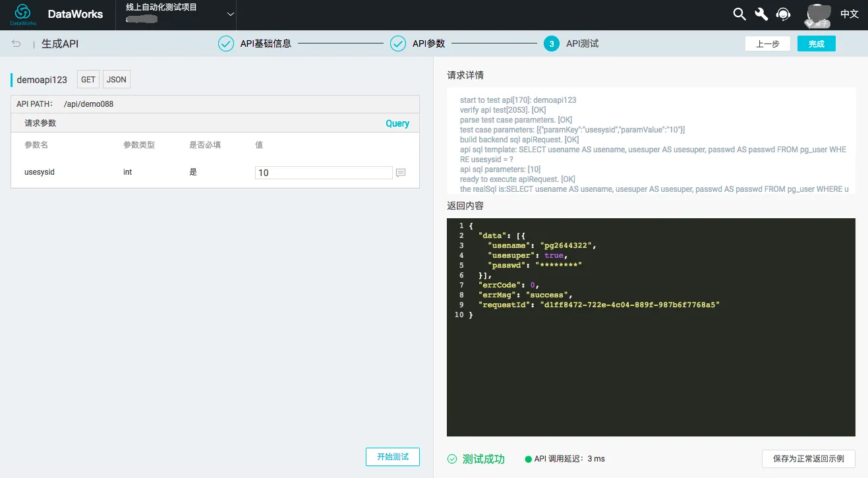Viewport: 868px width, 478px height.
Task: Click the API参数 completed step checkmark
Action: pos(398,44)
